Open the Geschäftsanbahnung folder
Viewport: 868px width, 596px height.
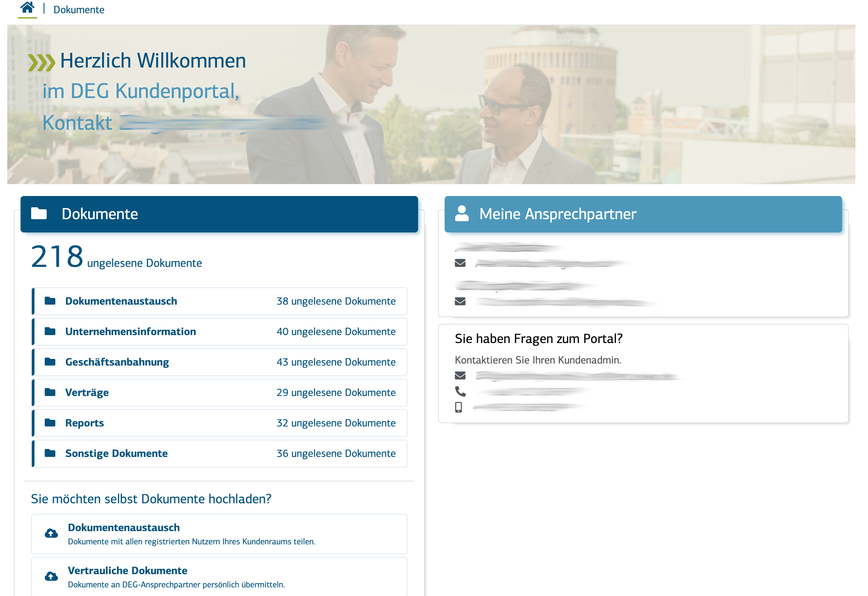(x=219, y=362)
